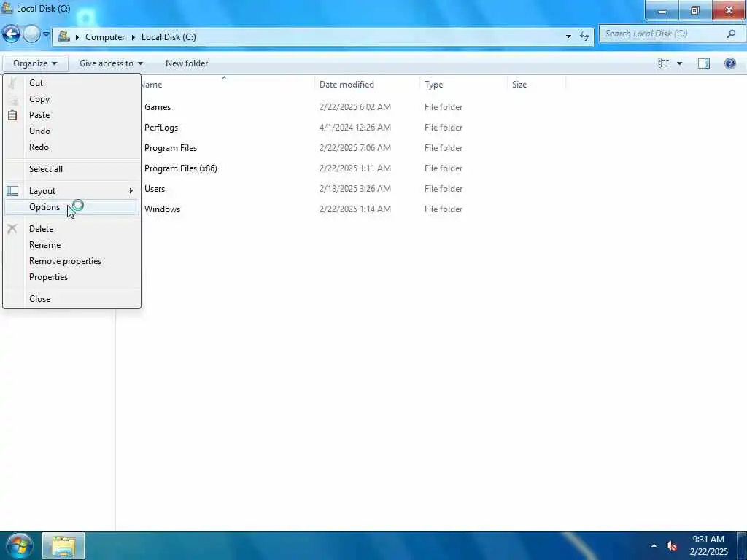Go back with the Back arrow button
Viewport: 747px width, 560px height.
tap(11, 34)
